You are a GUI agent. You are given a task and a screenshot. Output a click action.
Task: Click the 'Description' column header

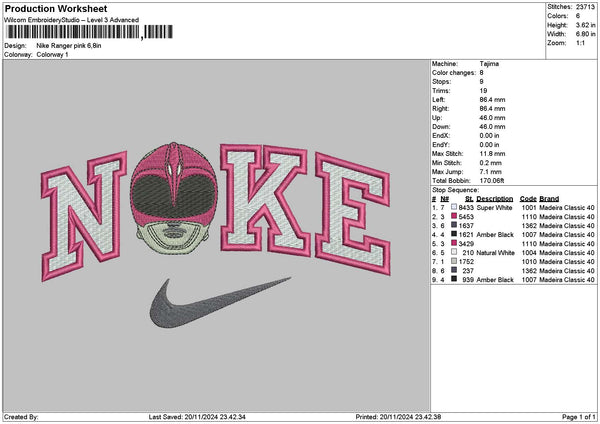(x=494, y=199)
